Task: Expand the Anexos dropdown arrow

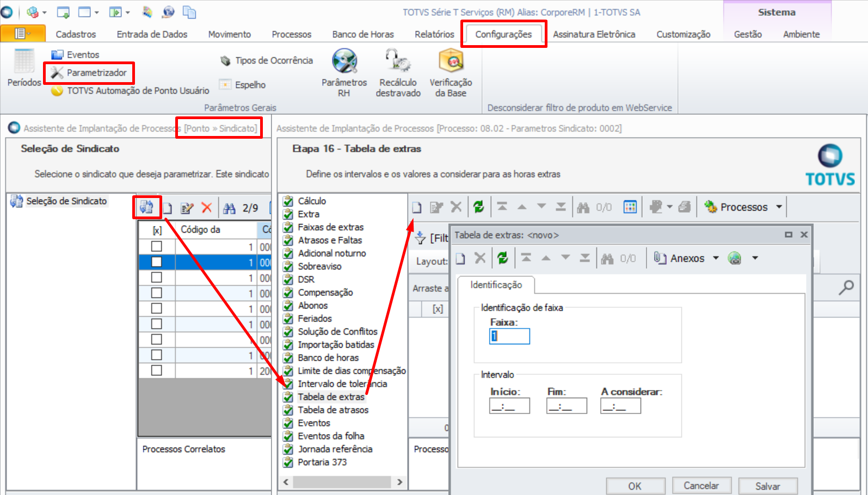Action: (x=716, y=258)
